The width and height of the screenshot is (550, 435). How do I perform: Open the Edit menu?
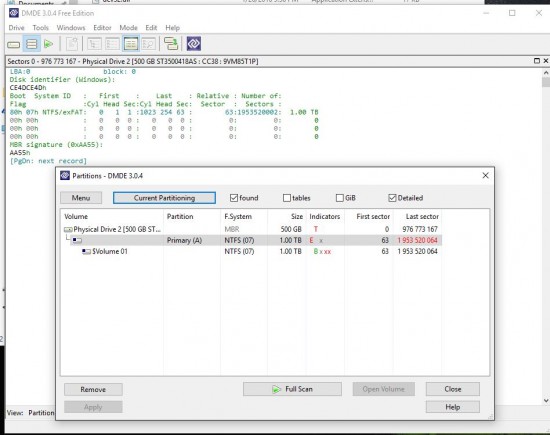tap(151, 28)
